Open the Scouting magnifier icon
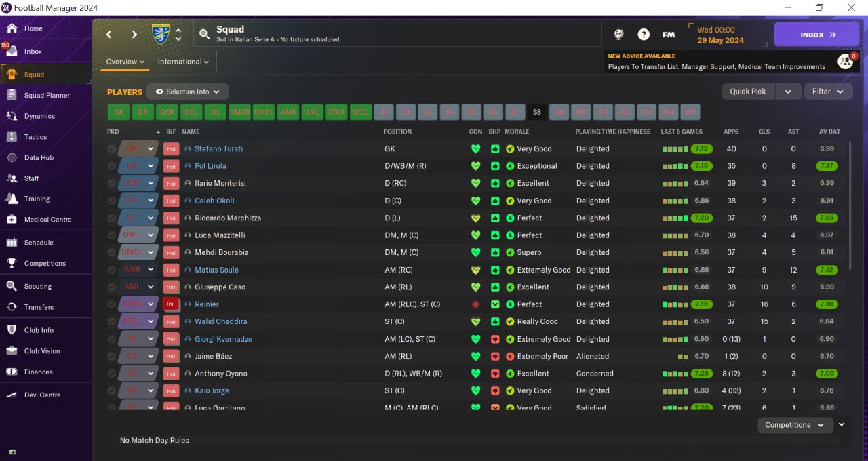 coord(12,286)
